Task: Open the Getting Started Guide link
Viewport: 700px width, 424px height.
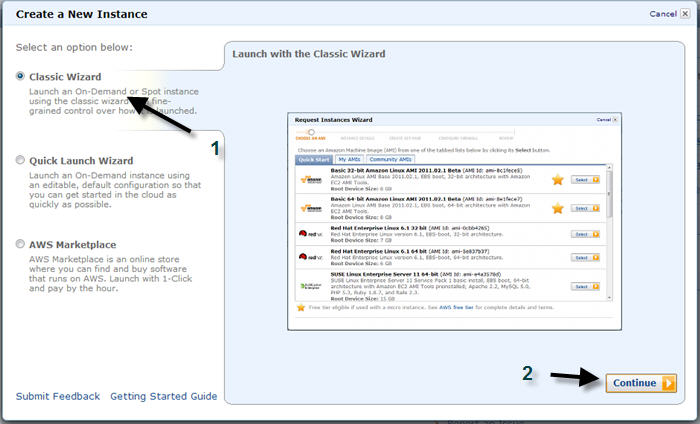Action: [163, 396]
